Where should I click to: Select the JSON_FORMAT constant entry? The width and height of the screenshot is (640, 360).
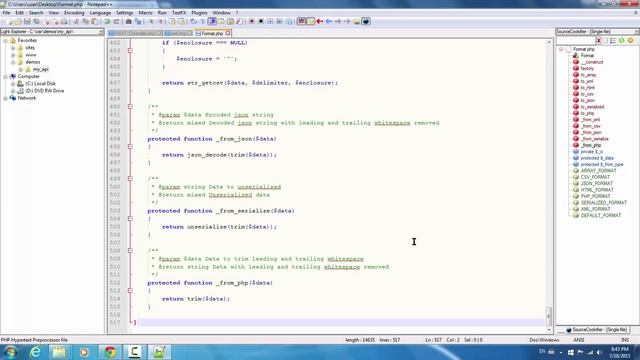[x=597, y=183]
